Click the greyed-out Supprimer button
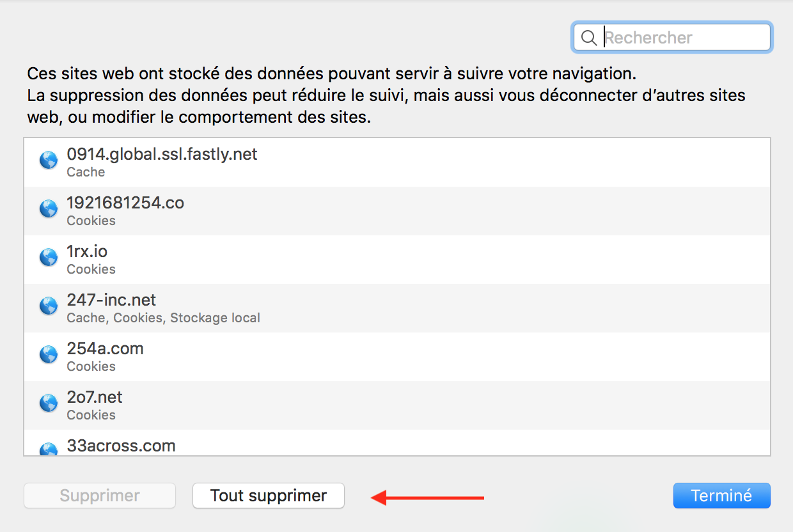The height and width of the screenshot is (532, 793). click(100, 496)
